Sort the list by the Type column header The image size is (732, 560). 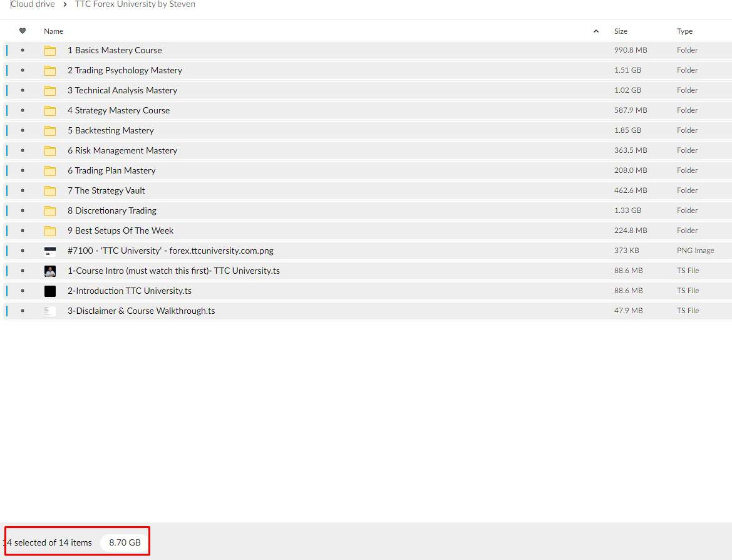(684, 31)
